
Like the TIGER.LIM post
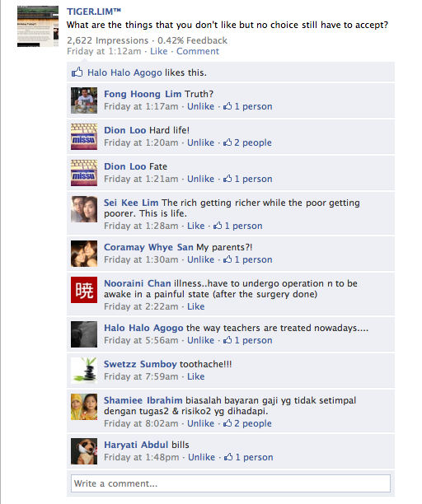[159, 51]
